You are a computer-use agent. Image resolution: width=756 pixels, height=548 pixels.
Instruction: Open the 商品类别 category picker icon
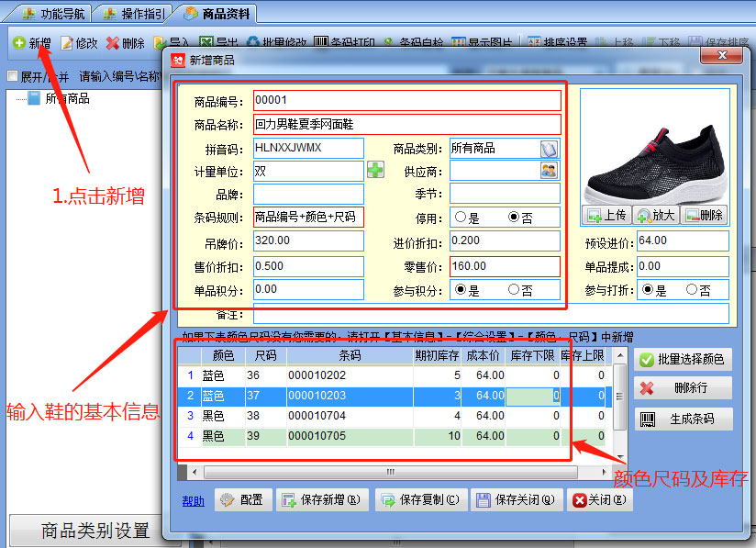pos(549,149)
